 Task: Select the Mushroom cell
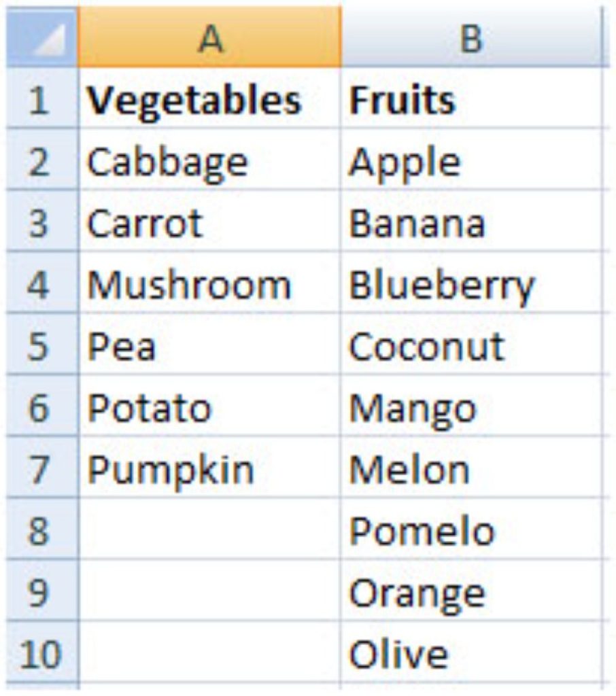coord(209,283)
